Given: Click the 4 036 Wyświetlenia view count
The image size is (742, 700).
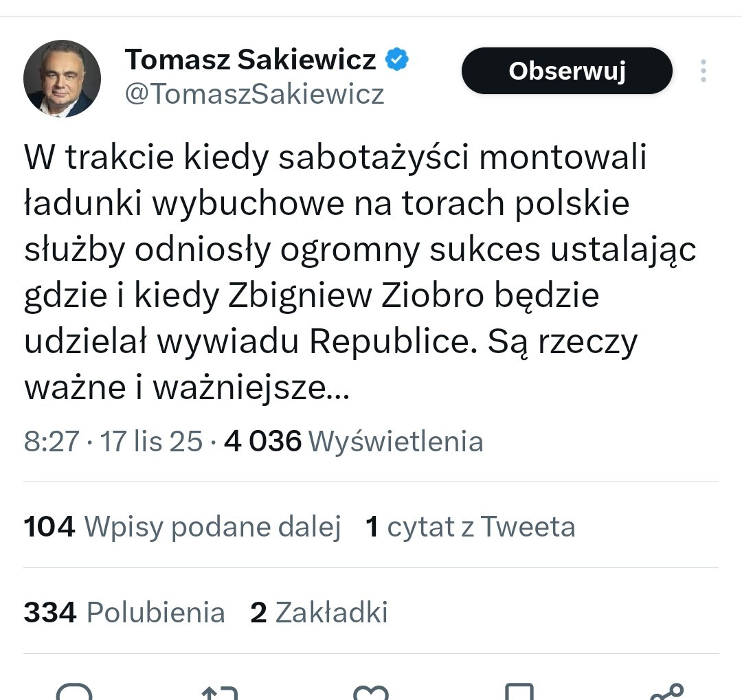Looking at the screenshot, I should [354, 441].
